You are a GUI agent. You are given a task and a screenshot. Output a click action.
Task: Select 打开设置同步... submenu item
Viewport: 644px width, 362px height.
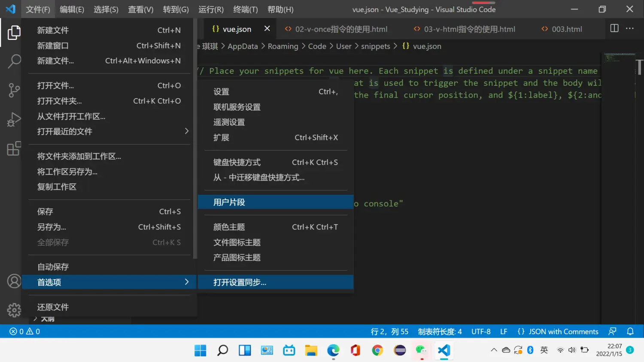[276, 282]
